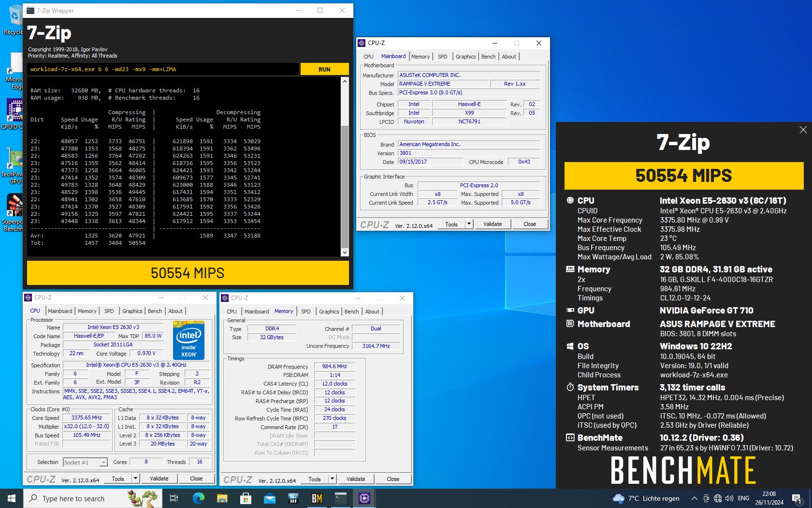Click the CPU-Z title bar icon of Mainboard window
812x508 pixels.
coord(362,43)
